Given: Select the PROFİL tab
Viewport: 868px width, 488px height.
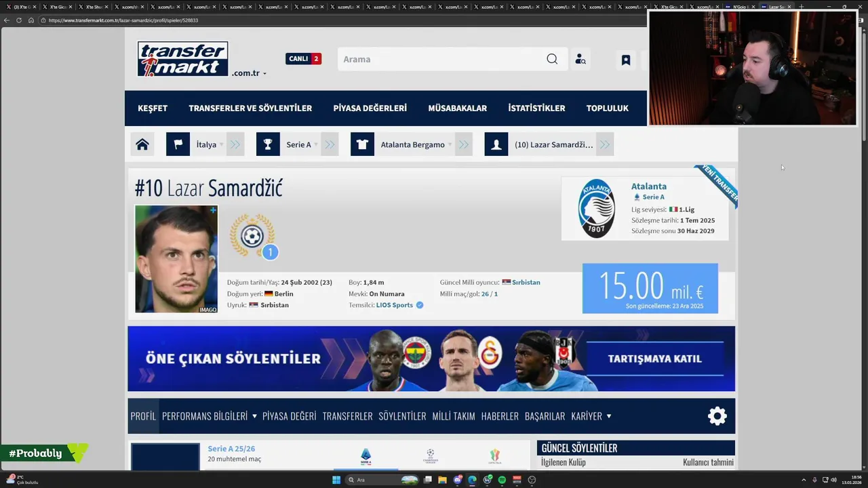Looking at the screenshot, I should pyautogui.click(x=143, y=416).
